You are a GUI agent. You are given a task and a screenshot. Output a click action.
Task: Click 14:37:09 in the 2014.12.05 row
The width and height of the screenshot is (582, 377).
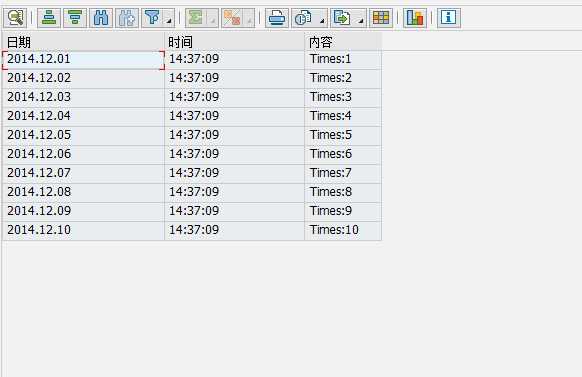[235, 135]
